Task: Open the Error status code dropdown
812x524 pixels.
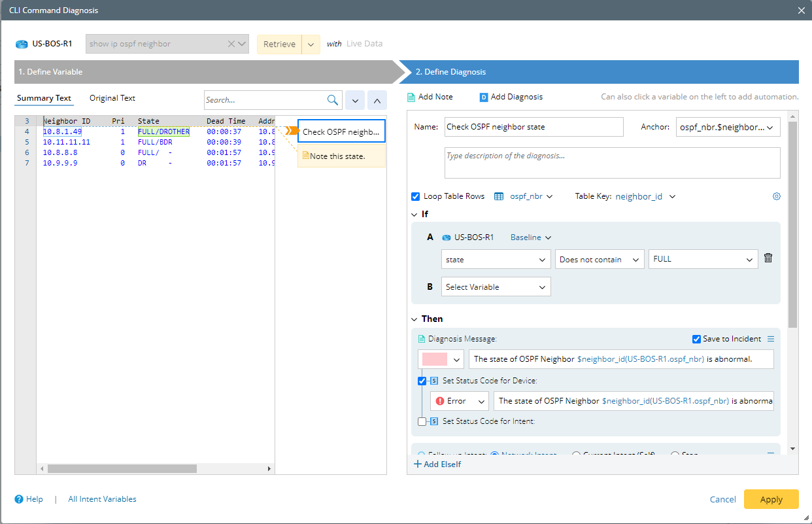Action: pyautogui.click(x=459, y=401)
